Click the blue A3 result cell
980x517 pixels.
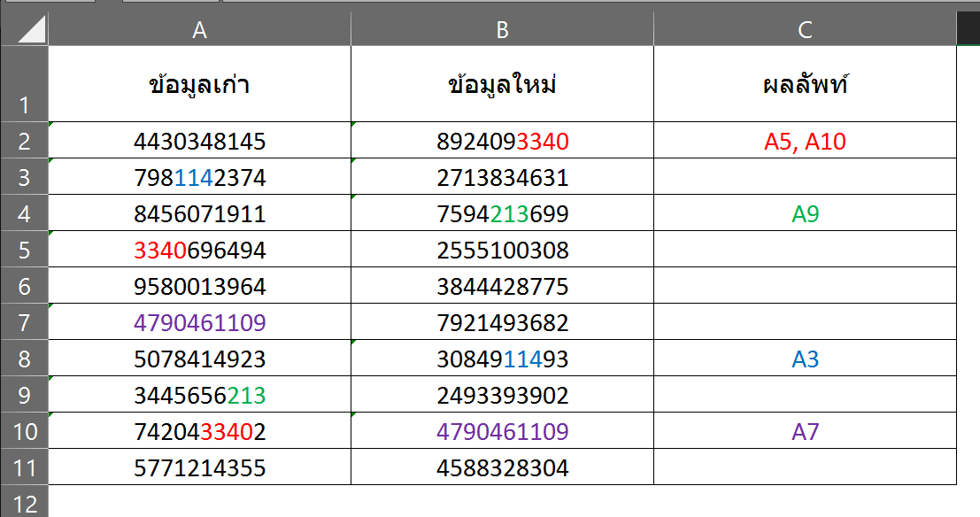click(x=805, y=359)
